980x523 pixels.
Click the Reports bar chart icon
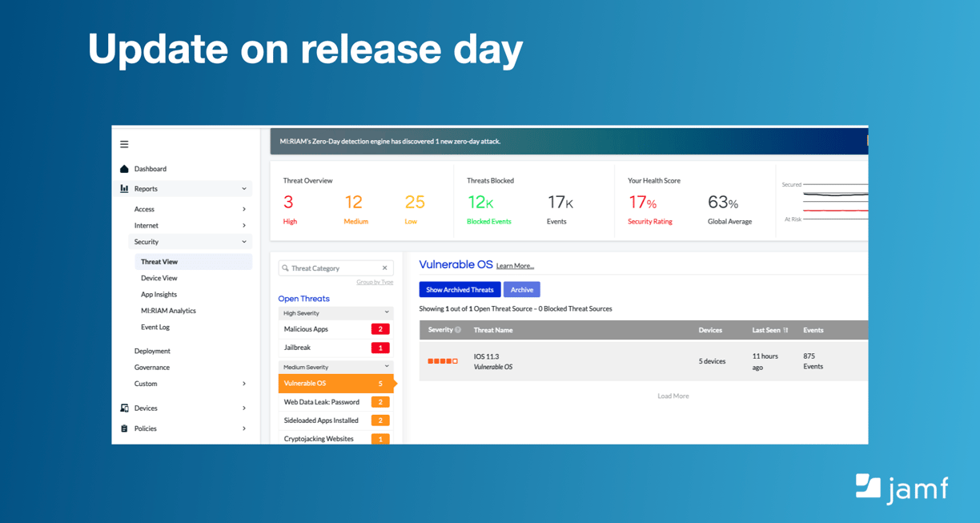[124, 189]
